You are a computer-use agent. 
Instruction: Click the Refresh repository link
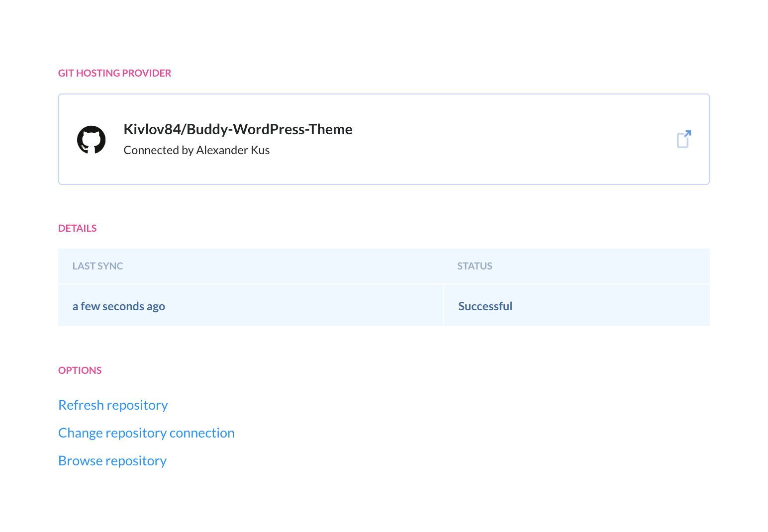tap(113, 405)
